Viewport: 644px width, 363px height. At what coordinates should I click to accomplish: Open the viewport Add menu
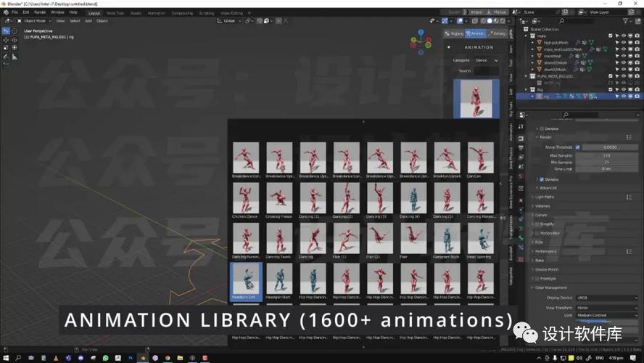(88, 21)
